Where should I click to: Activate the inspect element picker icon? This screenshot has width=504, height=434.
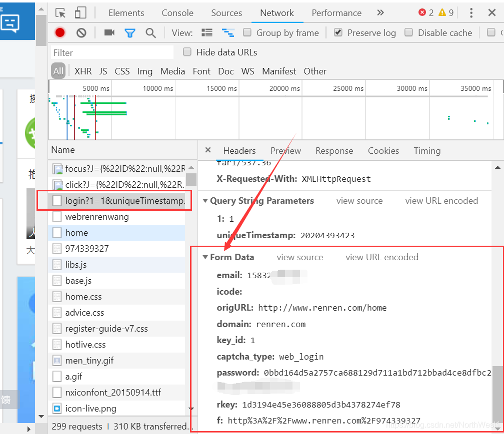click(60, 13)
